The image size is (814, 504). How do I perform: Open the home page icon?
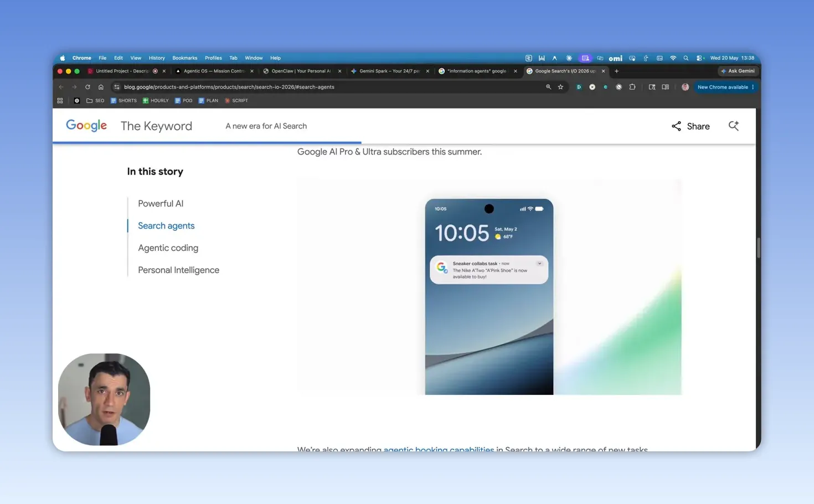click(101, 87)
